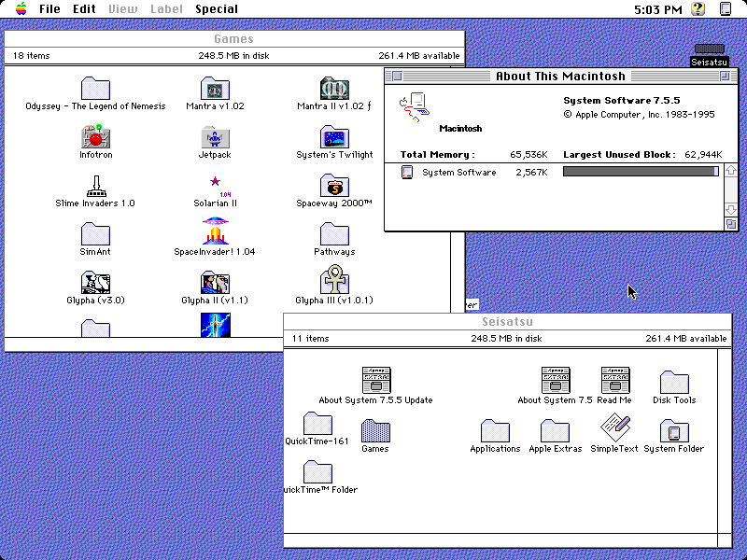This screenshot has height=560, width=747.
Task: Zoom the About This Macintosh window
Action: 725,77
